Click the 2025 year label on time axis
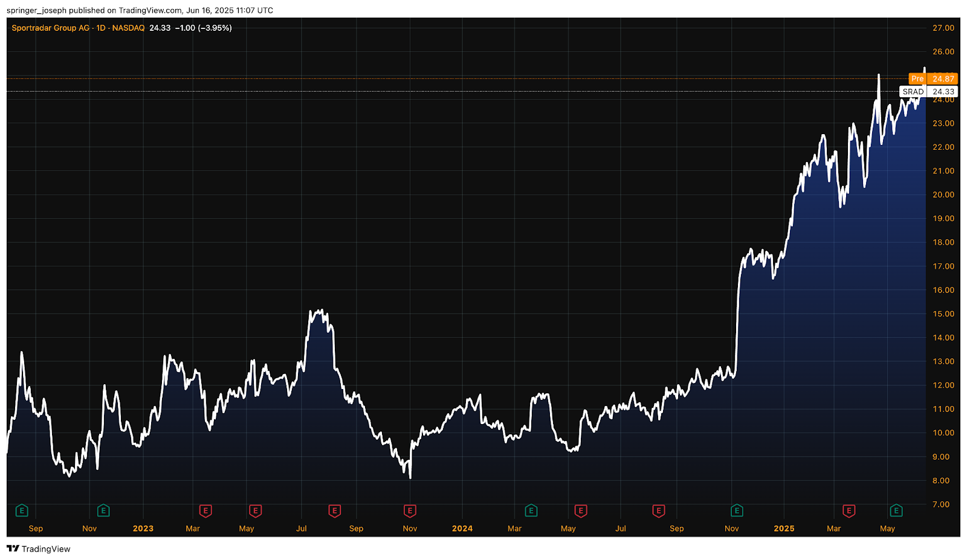 coord(784,529)
